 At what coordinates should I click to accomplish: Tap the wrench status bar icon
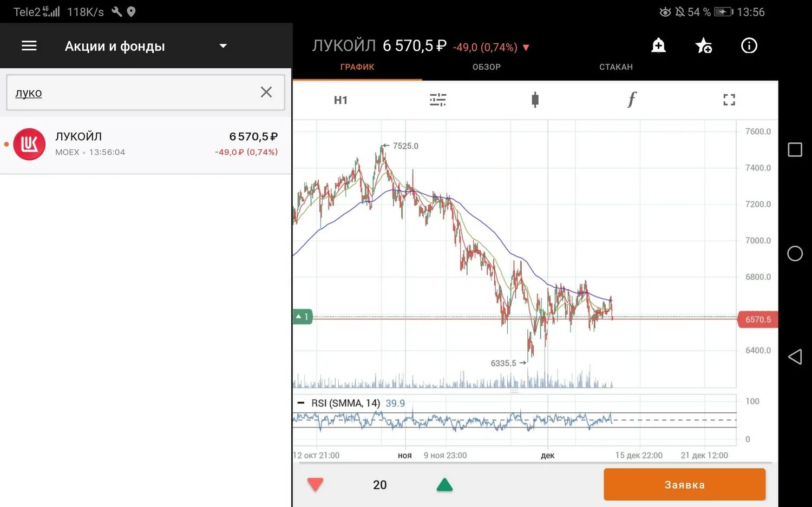[116, 11]
